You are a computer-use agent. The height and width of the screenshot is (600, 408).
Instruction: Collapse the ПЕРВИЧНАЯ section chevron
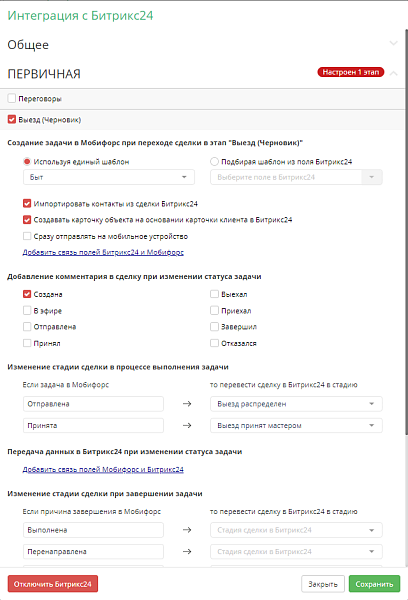(393, 73)
